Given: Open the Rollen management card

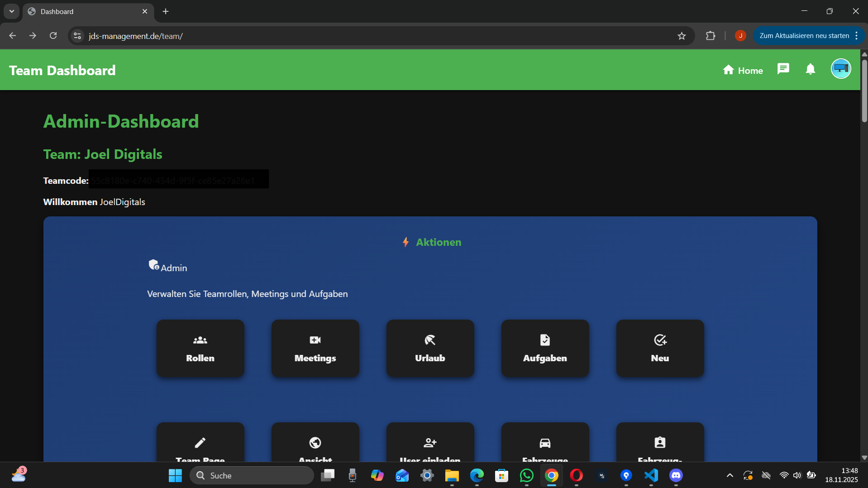Looking at the screenshot, I should point(200,349).
